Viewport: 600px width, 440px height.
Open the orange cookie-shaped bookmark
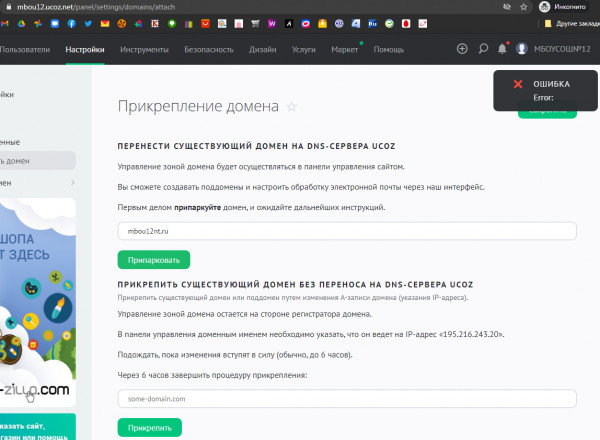point(122,24)
